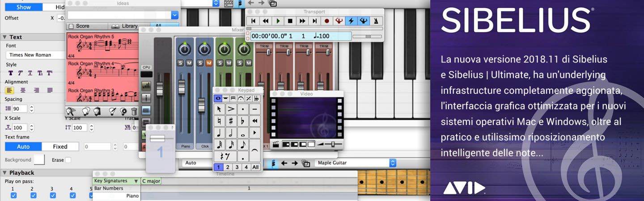Image resolution: width=644 pixels, height=201 pixels.
Task: Click the Transport rewind to start button
Action: pyautogui.click(x=254, y=21)
